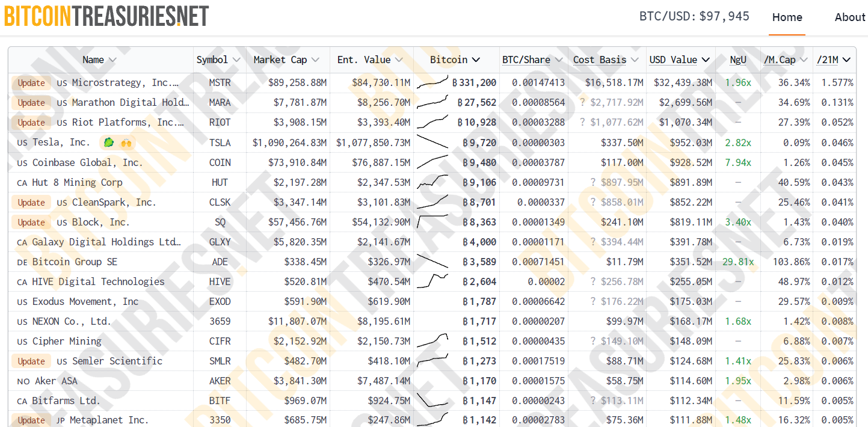
Task: Click the 7.94x NgU value for Coinbase
Action: coord(737,162)
